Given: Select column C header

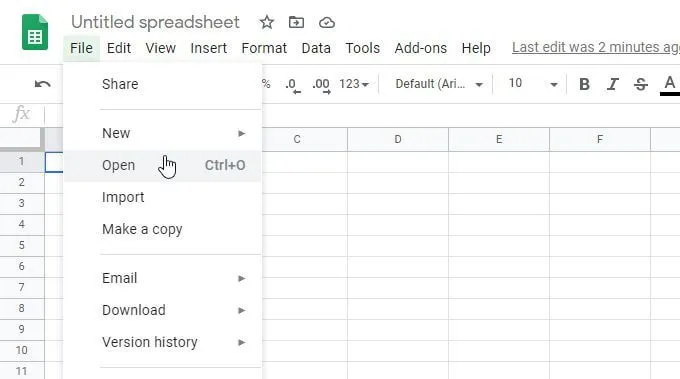Looking at the screenshot, I should click(297, 139).
